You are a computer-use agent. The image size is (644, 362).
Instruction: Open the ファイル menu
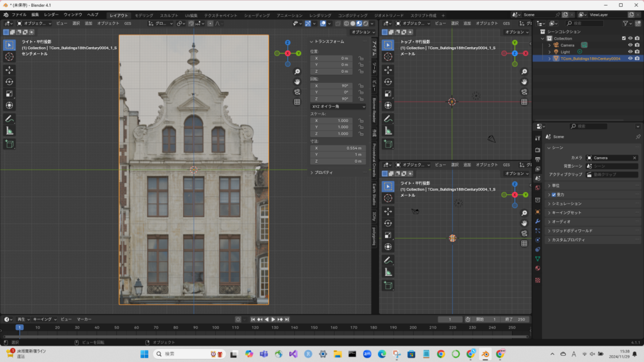(19, 14)
